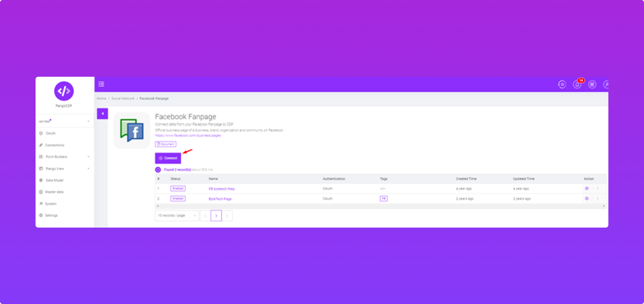Open the notifications bell with red badge
The width and height of the screenshot is (644, 304).
[x=577, y=84]
